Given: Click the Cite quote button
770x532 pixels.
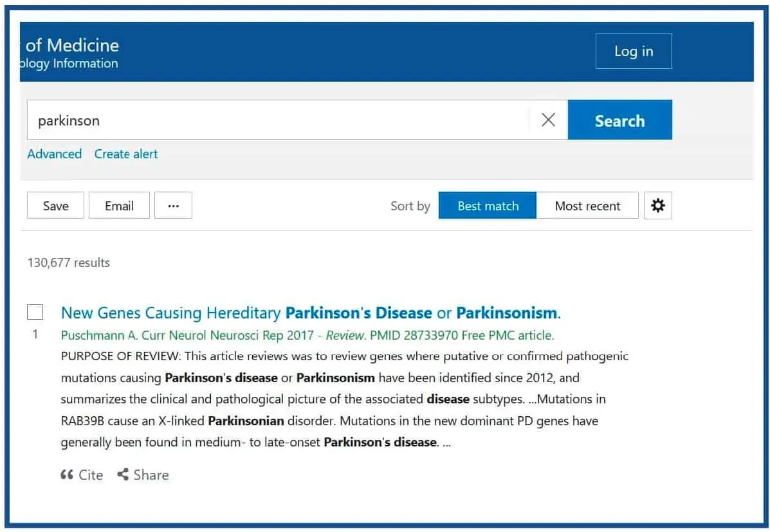Looking at the screenshot, I should tap(82, 475).
